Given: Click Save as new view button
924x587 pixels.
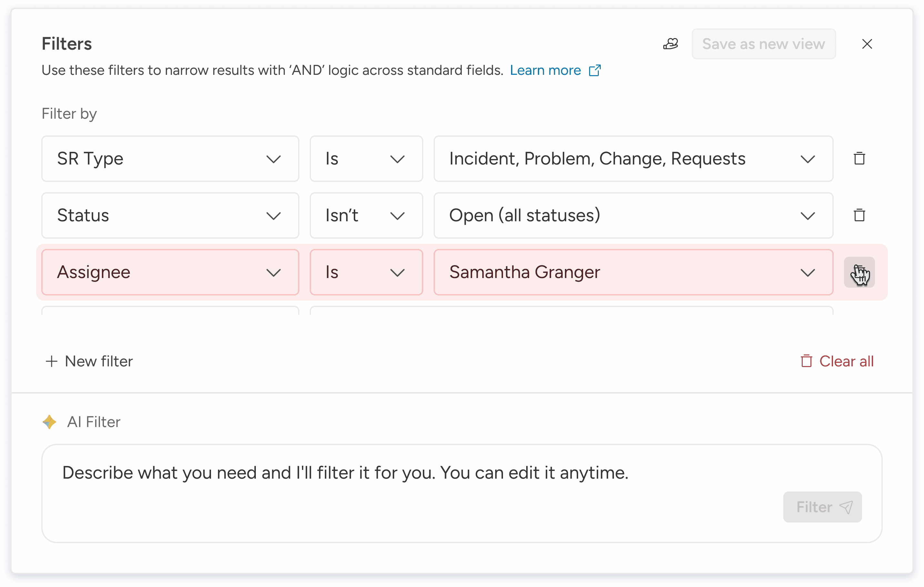Looking at the screenshot, I should pos(763,44).
